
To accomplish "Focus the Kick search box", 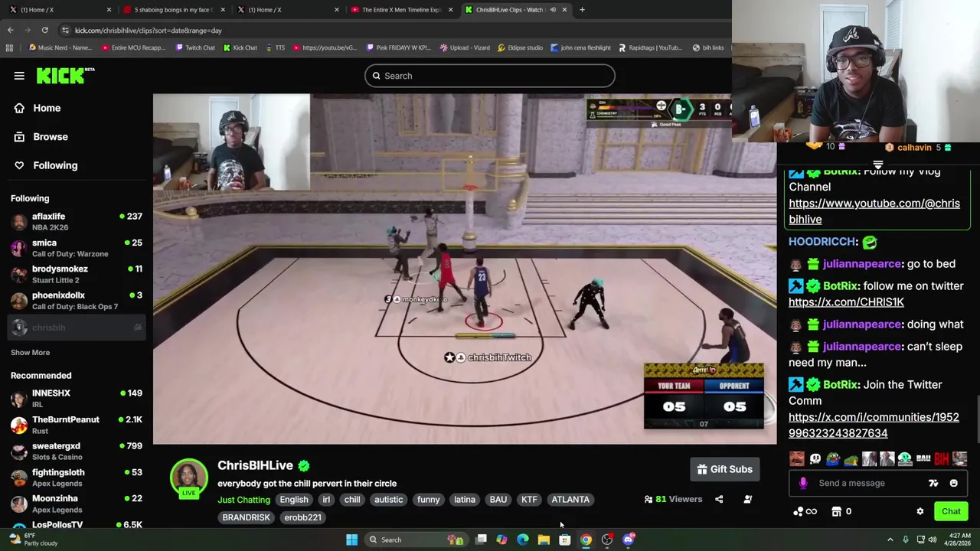I will [490, 76].
